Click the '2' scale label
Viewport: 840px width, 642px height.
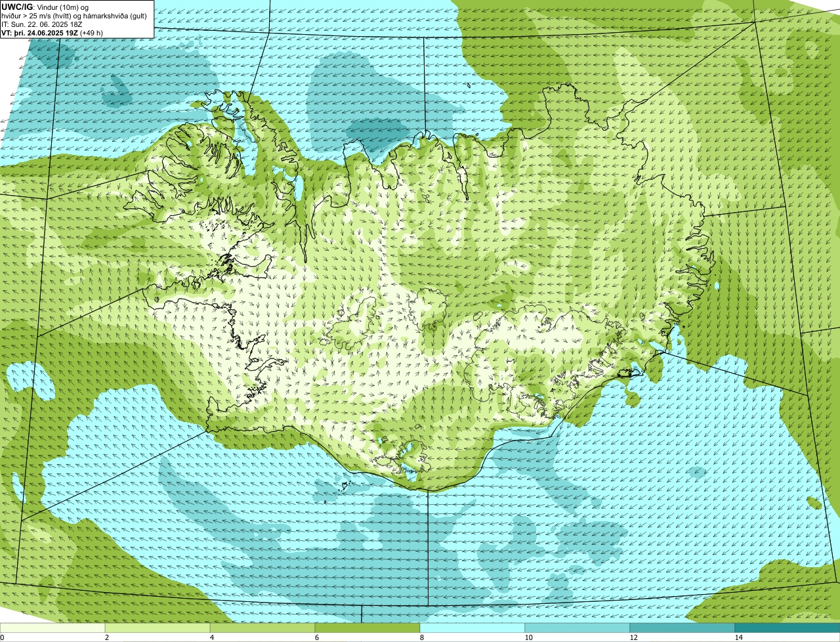107,637
